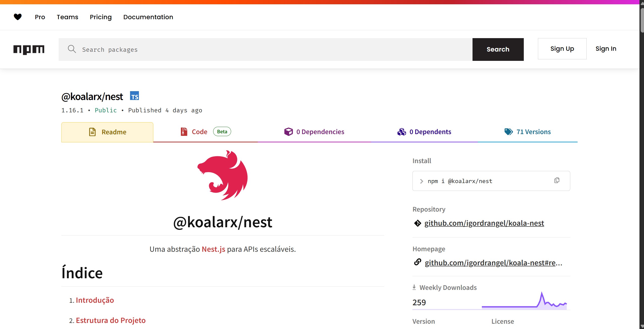This screenshot has height=329, width=644.
Task: Follow the Nest.js link in description
Action: pos(213,249)
